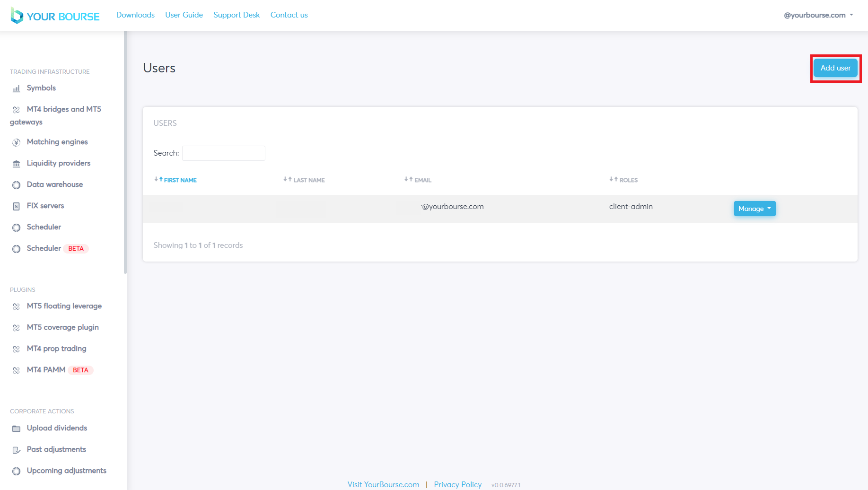Viewport: 868px width, 490px height.
Task: Go to Data warehouse label
Action: [55, 184]
